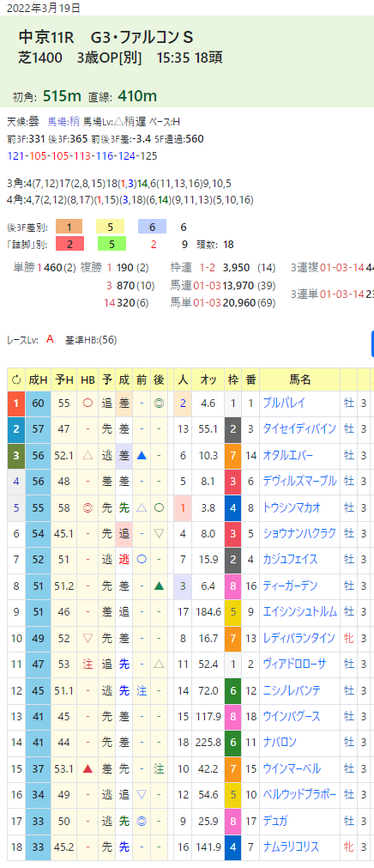Sort by 後 column header
This screenshot has height=868, width=374.
(x=159, y=379)
